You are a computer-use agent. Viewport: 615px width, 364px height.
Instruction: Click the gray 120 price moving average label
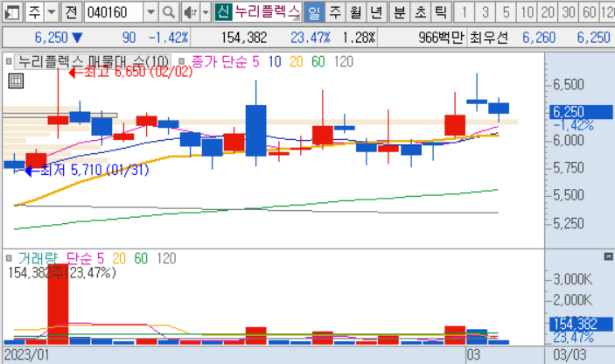coord(344,61)
